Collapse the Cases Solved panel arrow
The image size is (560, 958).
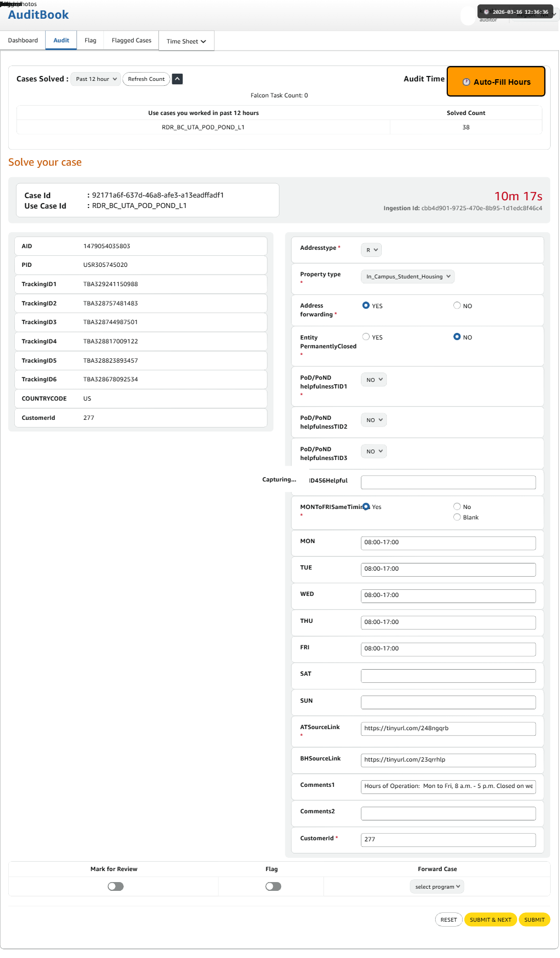coord(177,79)
